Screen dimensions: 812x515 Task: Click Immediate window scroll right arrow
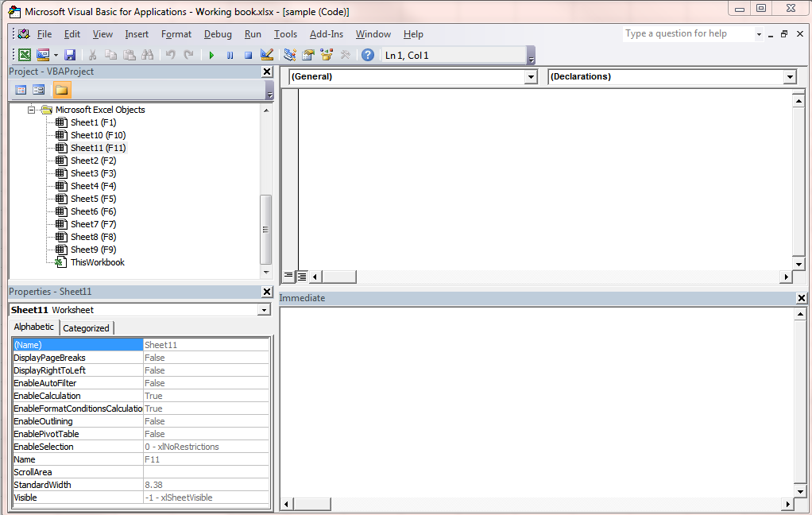pos(787,504)
